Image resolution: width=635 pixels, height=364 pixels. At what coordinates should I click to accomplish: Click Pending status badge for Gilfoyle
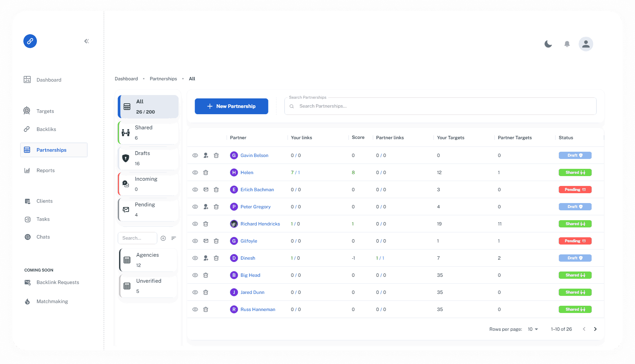pyautogui.click(x=575, y=241)
